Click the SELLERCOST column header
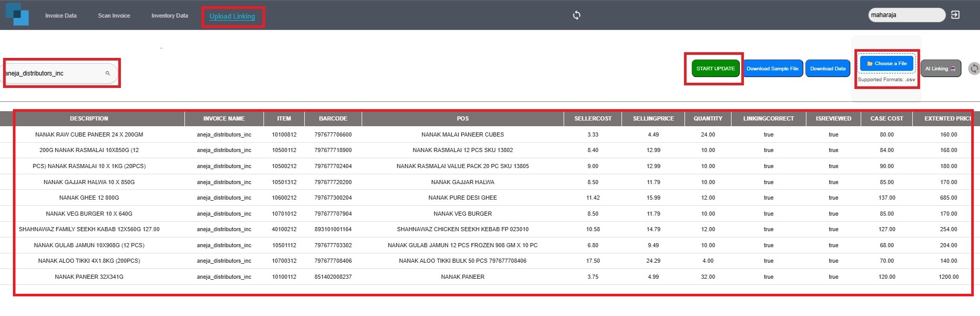 [x=593, y=118]
